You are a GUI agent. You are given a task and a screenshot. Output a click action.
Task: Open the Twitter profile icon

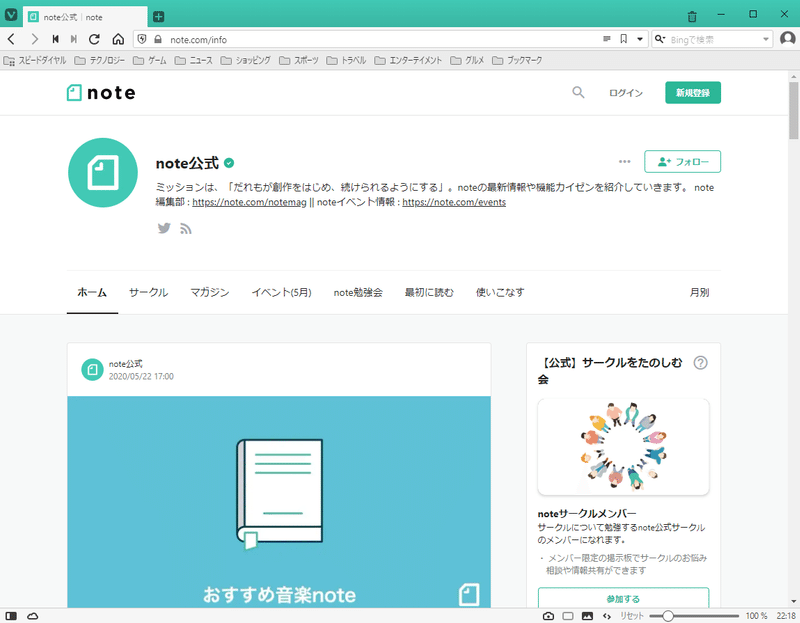[x=164, y=228]
